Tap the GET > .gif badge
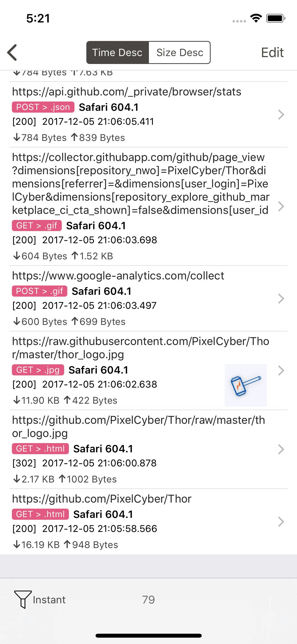Image resolution: width=297 pixels, height=644 pixels. [x=37, y=226]
